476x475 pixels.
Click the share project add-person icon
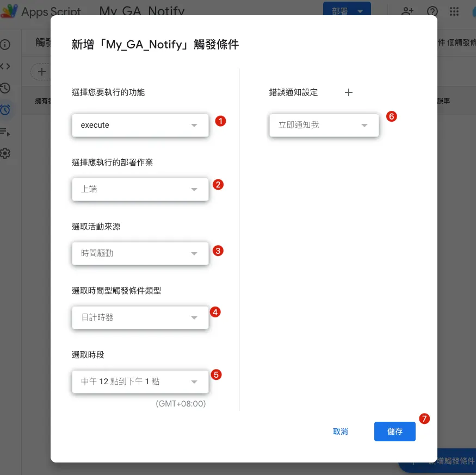[407, 11]
